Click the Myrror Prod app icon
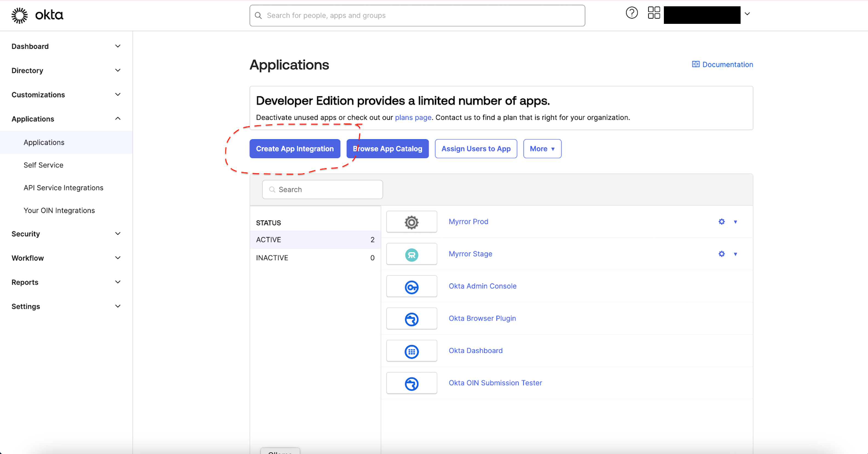 coord(412,221)
